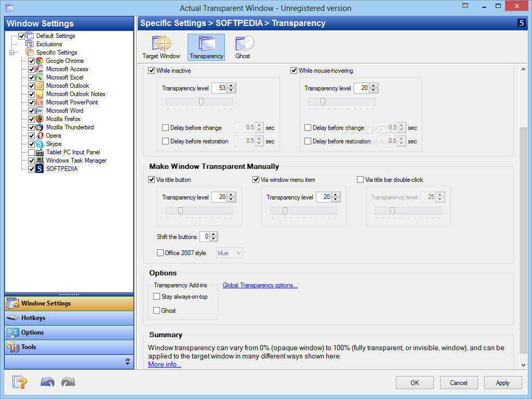Image resolution: width=532 pixels, height=399 pixels.
Task: Open the Options pane
Action: coord(69,332)
